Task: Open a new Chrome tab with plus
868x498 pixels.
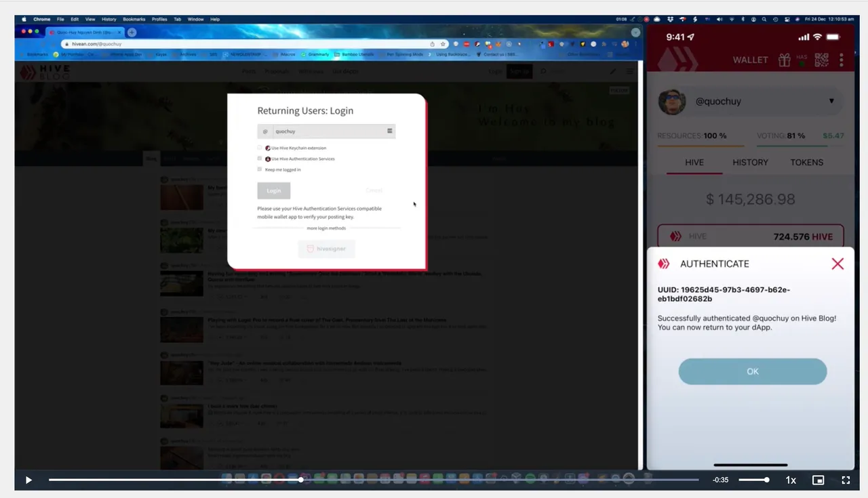Action: click(x=132, y=32)
